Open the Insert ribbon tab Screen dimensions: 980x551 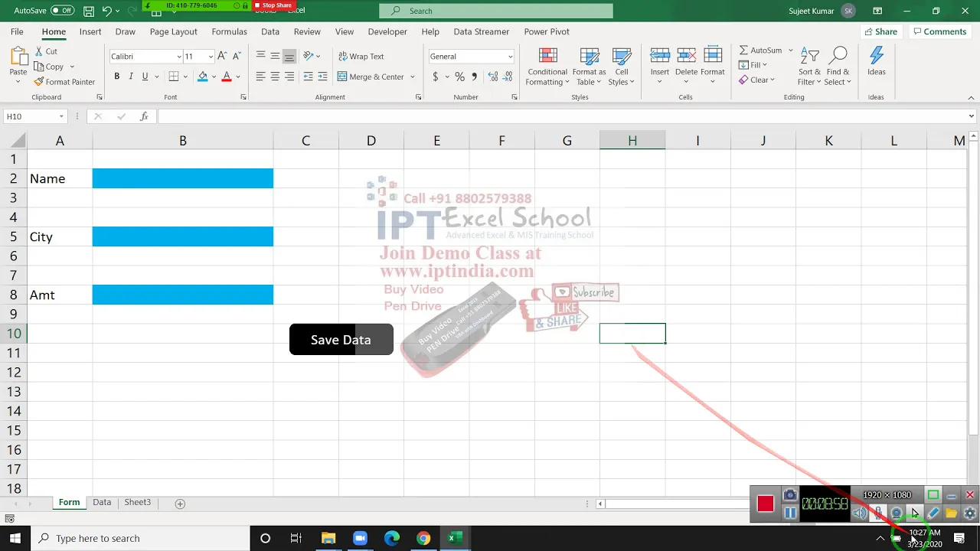coord(90,31)
